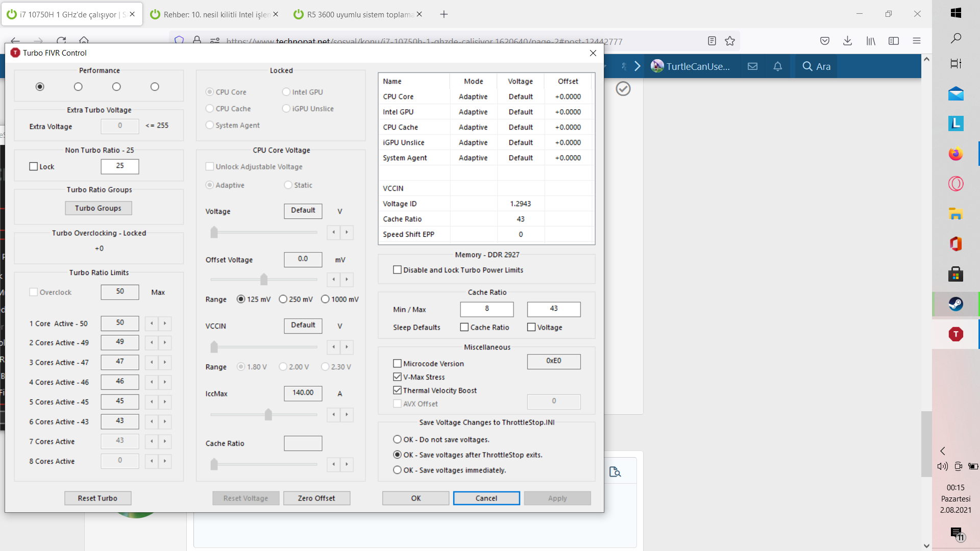This screenshot has width=980, height=551.
Task: Decrease IccMax with the left arrow
Action: 333,414
